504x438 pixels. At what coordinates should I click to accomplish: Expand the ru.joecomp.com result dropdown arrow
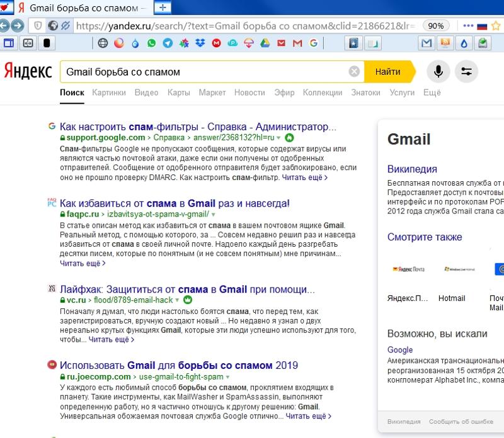227,377
